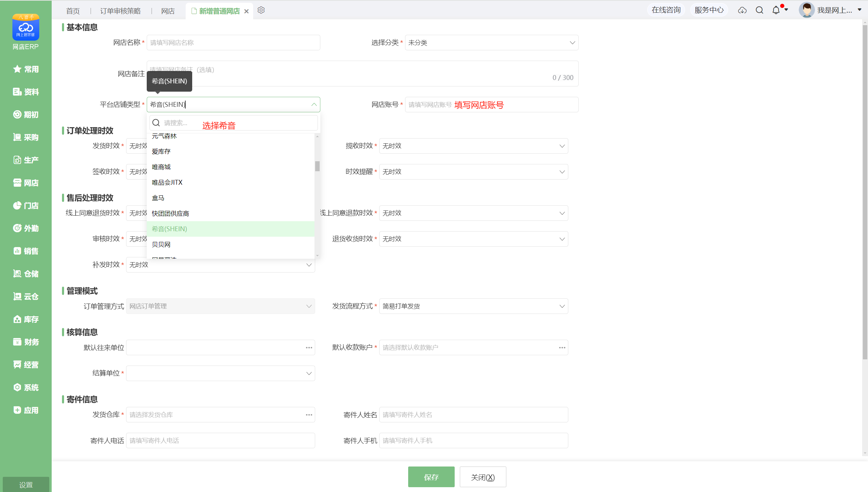The width and height of the screenshot is (868, 492).
Task: Open 服务中心
Action: pyautogui.click(x=709, y=10)
